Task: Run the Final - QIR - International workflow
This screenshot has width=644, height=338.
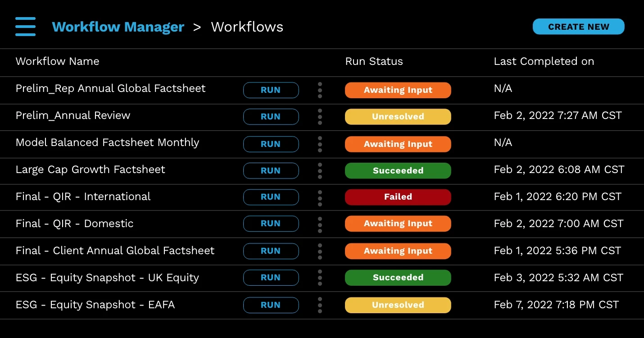Action: pos(271,197)
